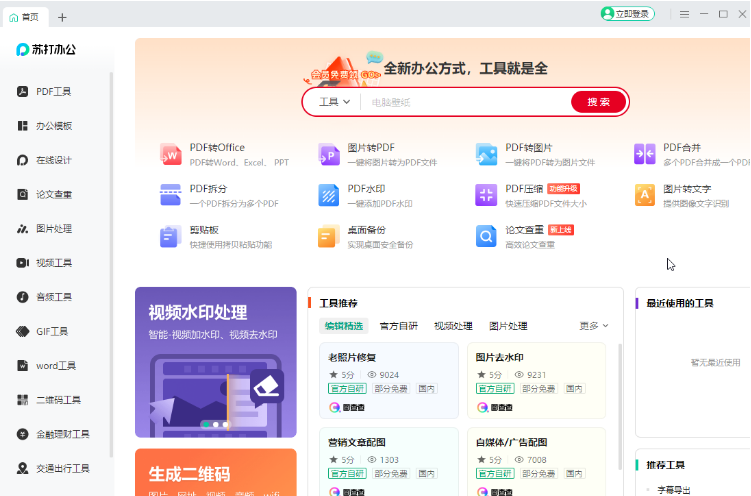Click the red 搜索 button

pyautogui.click(x=598, y=102)
